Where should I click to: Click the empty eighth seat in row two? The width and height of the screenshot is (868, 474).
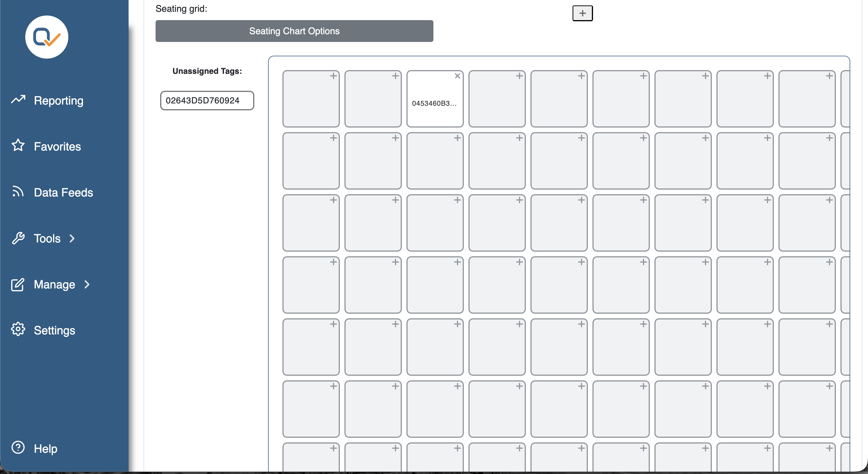pyautogui.click(x=745, y=161)
